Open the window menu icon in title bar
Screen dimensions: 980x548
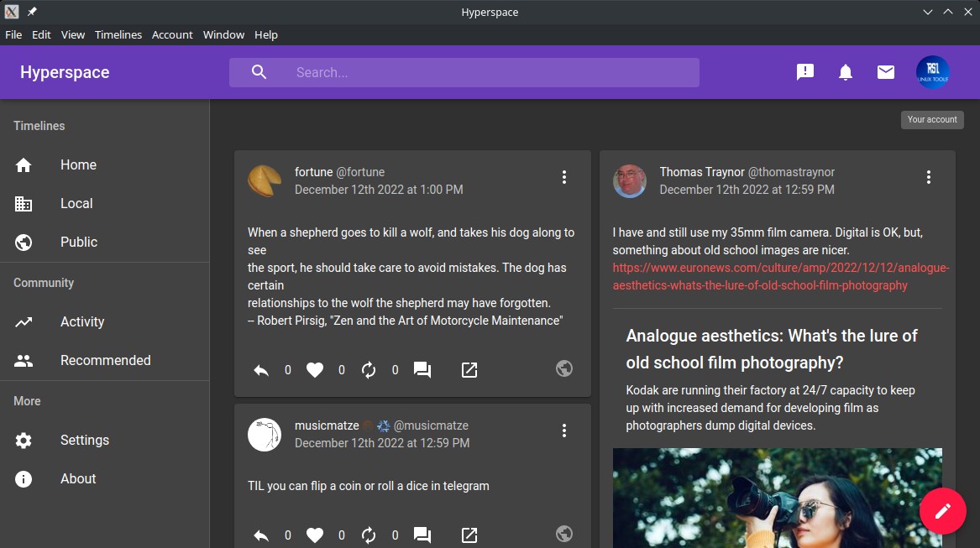[x=11, y=12]
